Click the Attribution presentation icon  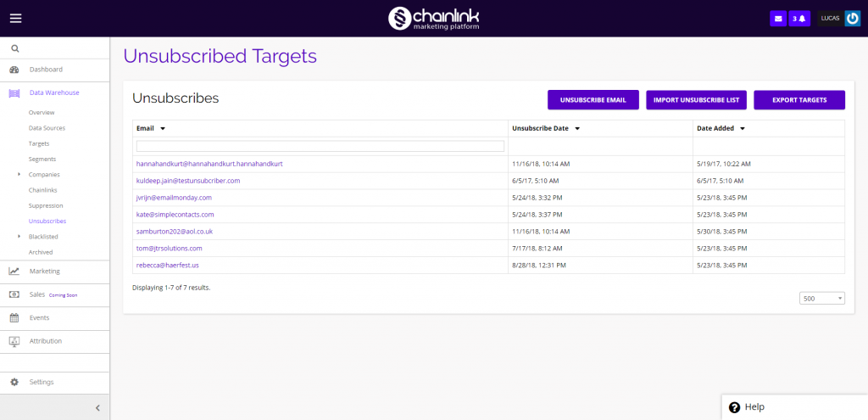tap(14, 341)
